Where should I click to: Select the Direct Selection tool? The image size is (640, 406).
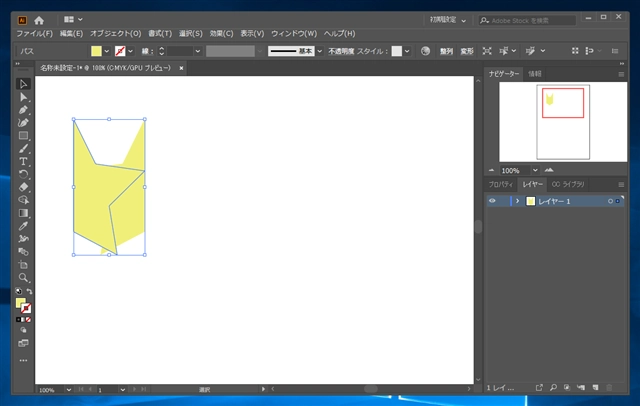pyautogui.click(x=23, y=97)
